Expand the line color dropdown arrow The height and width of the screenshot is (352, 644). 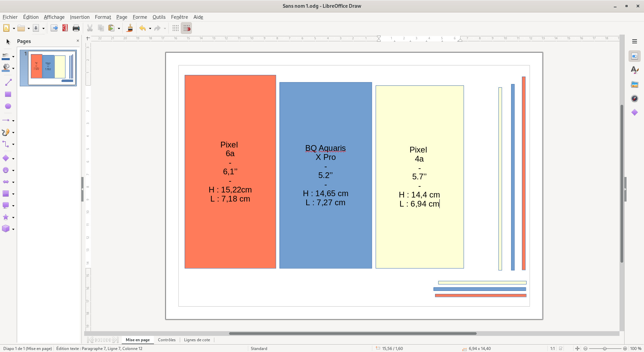[13, 56]
